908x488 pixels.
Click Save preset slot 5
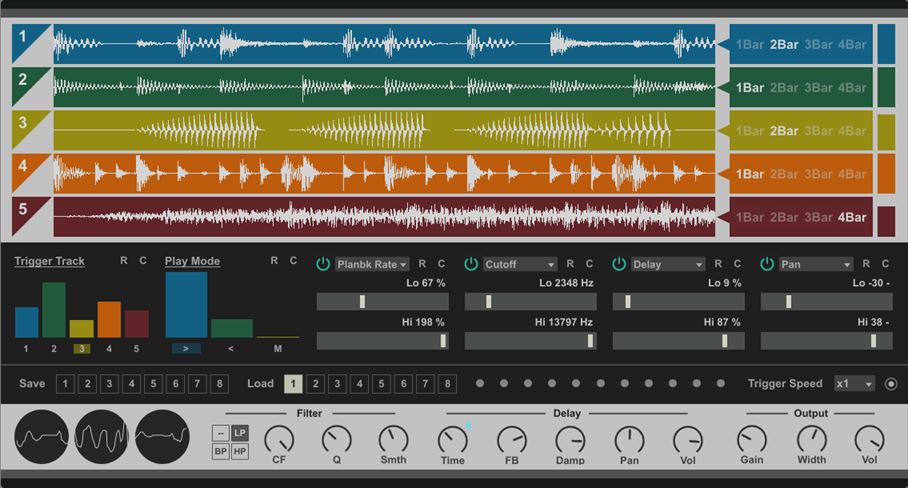coord(152,384)
